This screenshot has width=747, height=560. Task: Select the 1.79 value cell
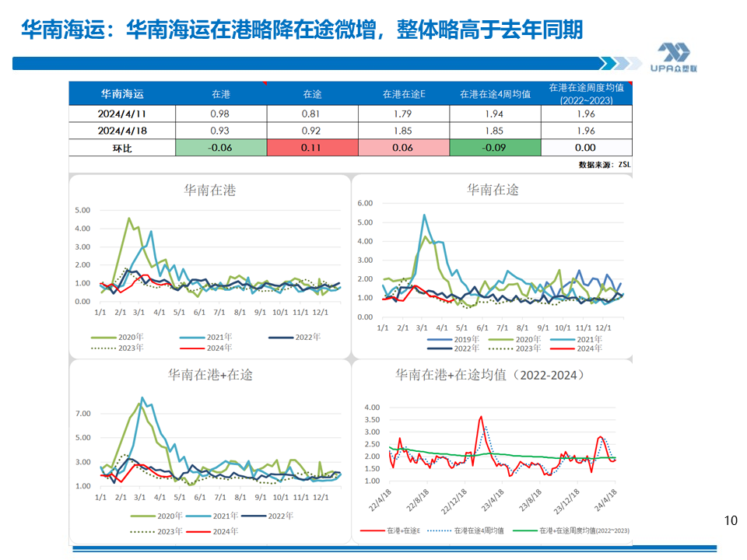[403, 114]
